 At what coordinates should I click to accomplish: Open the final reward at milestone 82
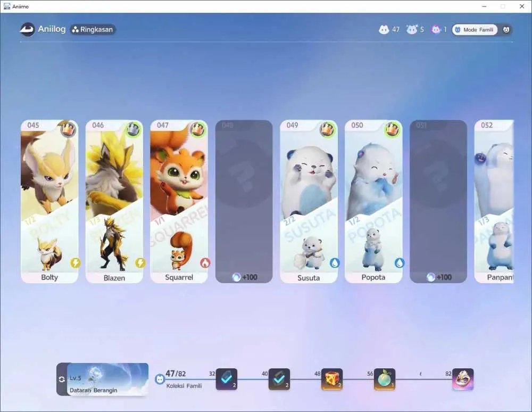pos(463,379)
